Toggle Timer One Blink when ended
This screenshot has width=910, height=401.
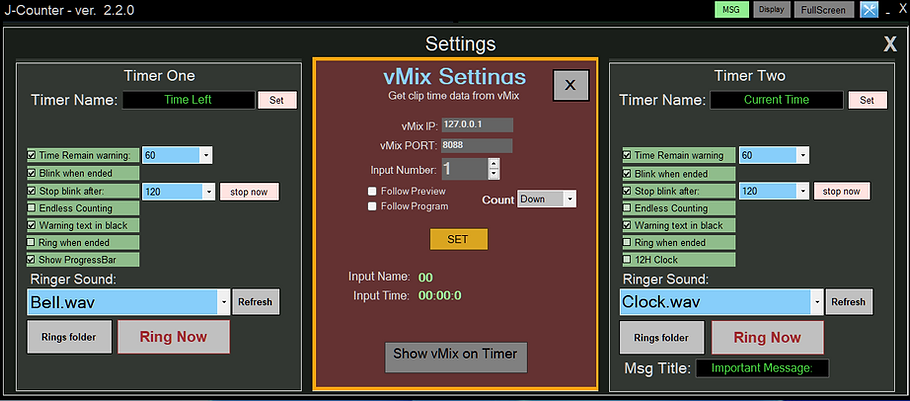[x=31, y=173]
